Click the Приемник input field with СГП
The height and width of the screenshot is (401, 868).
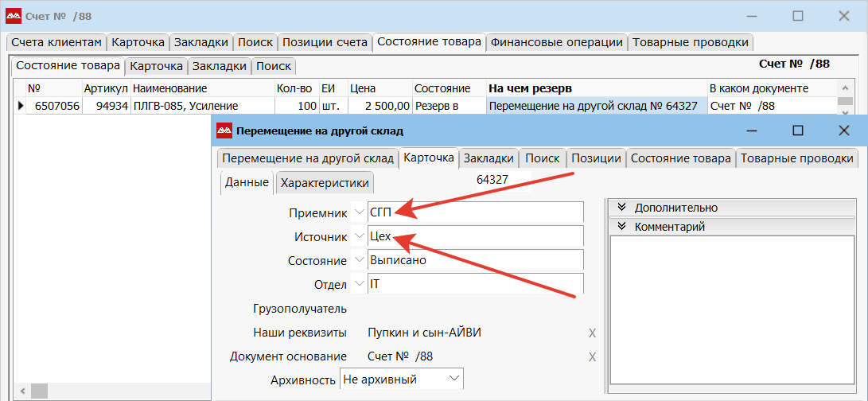click(474, 212)
